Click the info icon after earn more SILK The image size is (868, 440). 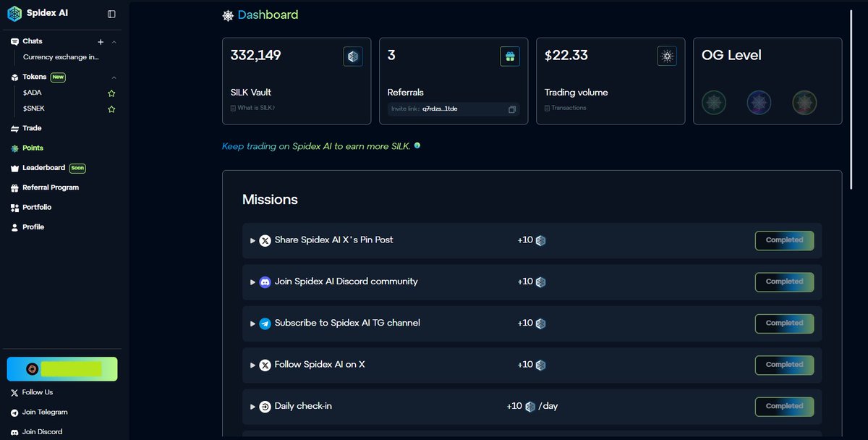point(417,145)
